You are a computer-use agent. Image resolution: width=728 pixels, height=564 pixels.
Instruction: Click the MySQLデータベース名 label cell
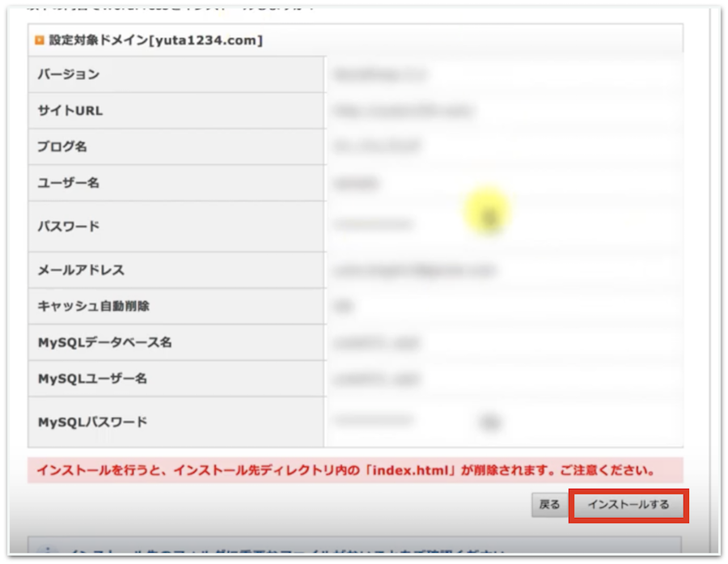click(104, 342)
